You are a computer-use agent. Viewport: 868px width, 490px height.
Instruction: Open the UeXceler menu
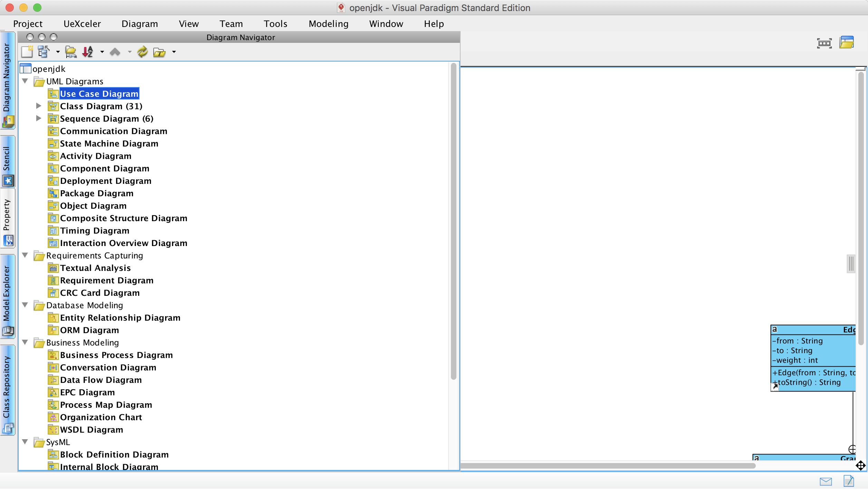pyautogui.click(x=82, y=24)
